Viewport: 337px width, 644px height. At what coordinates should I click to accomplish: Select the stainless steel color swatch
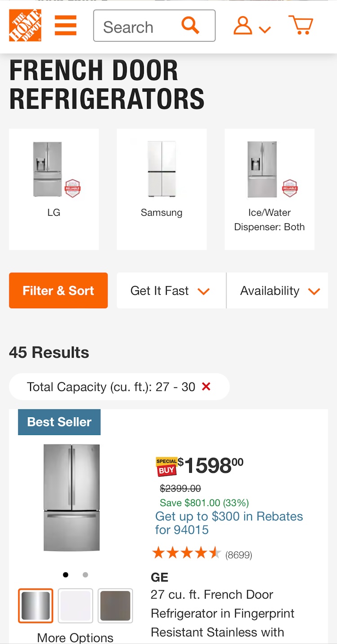(x=36, y=605)
